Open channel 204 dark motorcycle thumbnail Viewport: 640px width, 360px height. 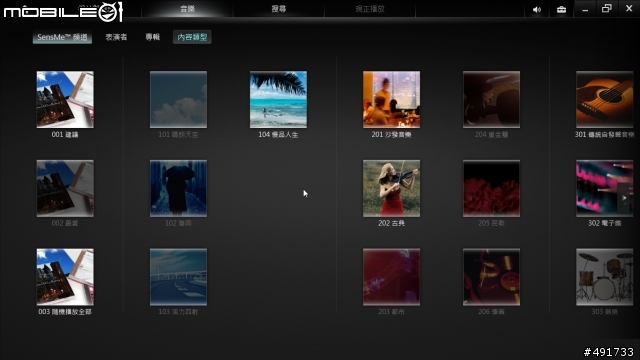point(491,100)
